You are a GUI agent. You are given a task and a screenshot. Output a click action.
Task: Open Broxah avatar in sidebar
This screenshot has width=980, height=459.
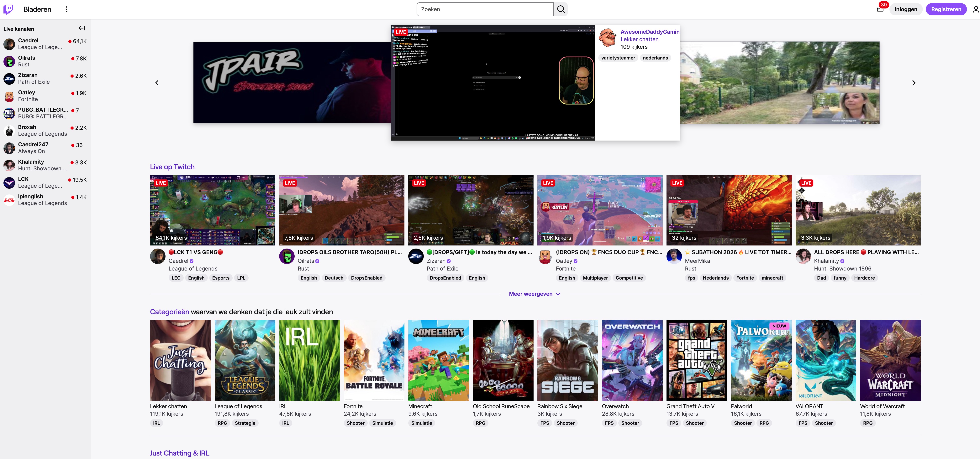(9, 130)
